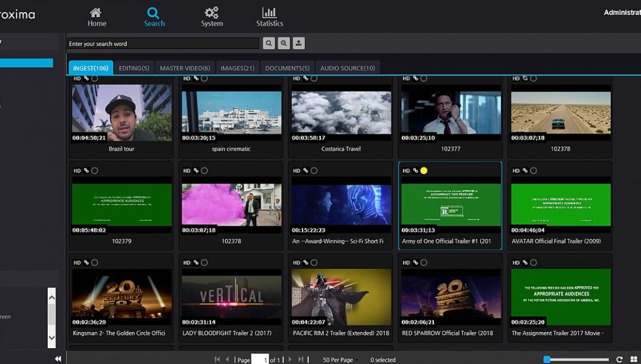Viewport: 641px width, 364px height.
Task: Click the title "LADY BLOODFIGHT Trailer 2 (2017)"
Action: [x=227, y=333]
